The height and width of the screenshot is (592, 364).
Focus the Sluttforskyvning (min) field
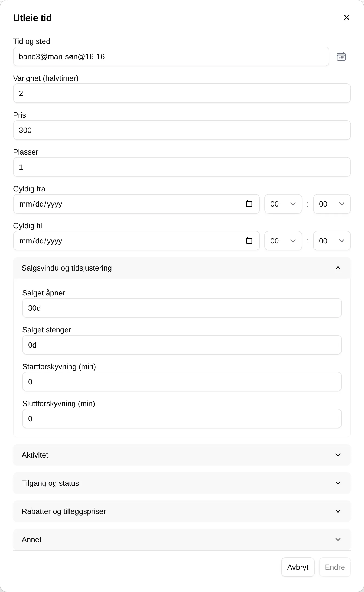(x=182, y=419)
